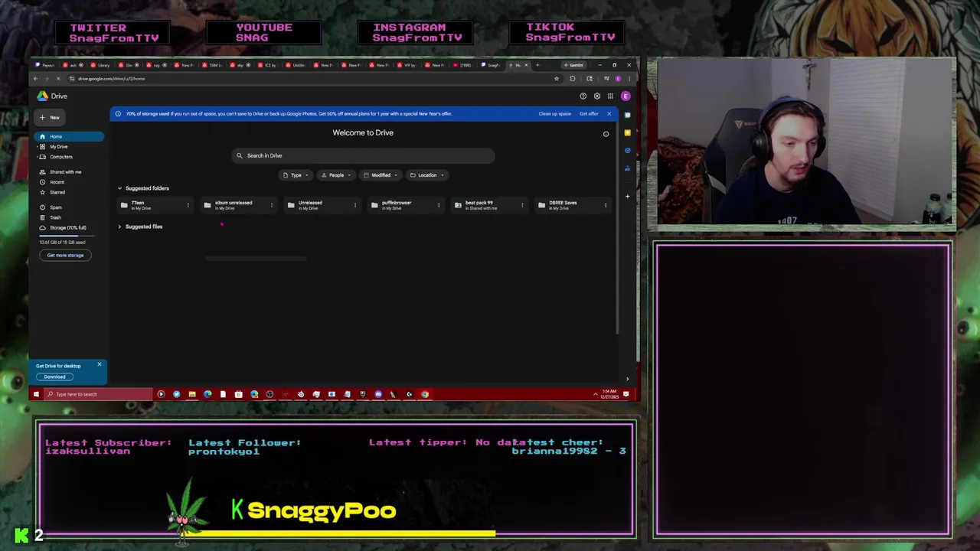The height and width of the screenshot is (551, 980).
Task: Select Home in the Drive sidebar
Action: (x=69, y=136)
